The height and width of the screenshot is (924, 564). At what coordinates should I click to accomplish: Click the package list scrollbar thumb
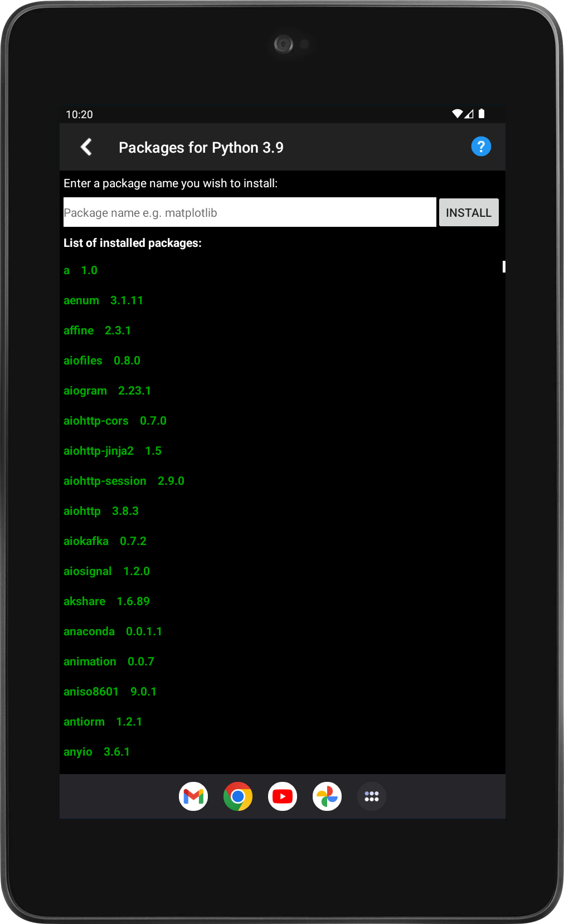tap(504, 267)
